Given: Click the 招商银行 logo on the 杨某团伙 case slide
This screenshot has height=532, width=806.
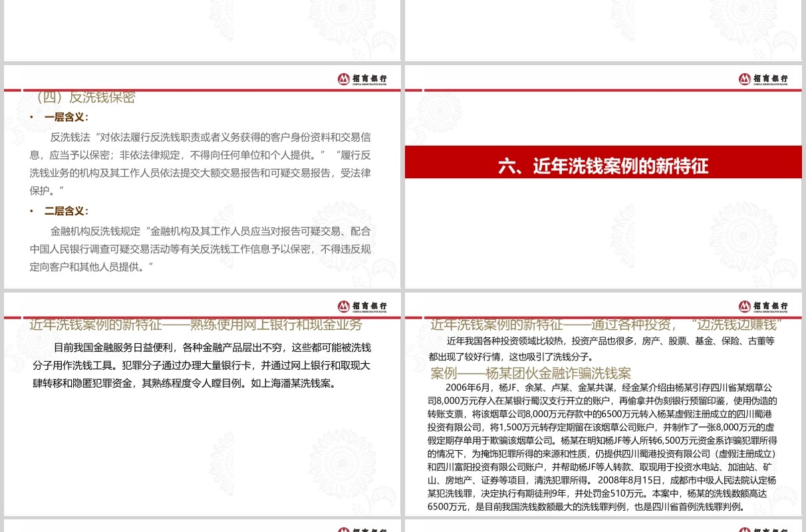Looking at the screenshot, I should 763,307.
